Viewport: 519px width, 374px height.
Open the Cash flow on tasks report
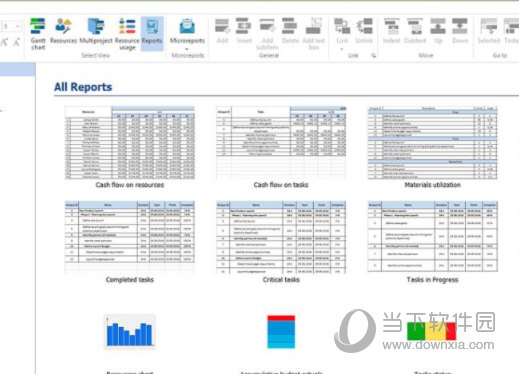(x=281, y=143)
